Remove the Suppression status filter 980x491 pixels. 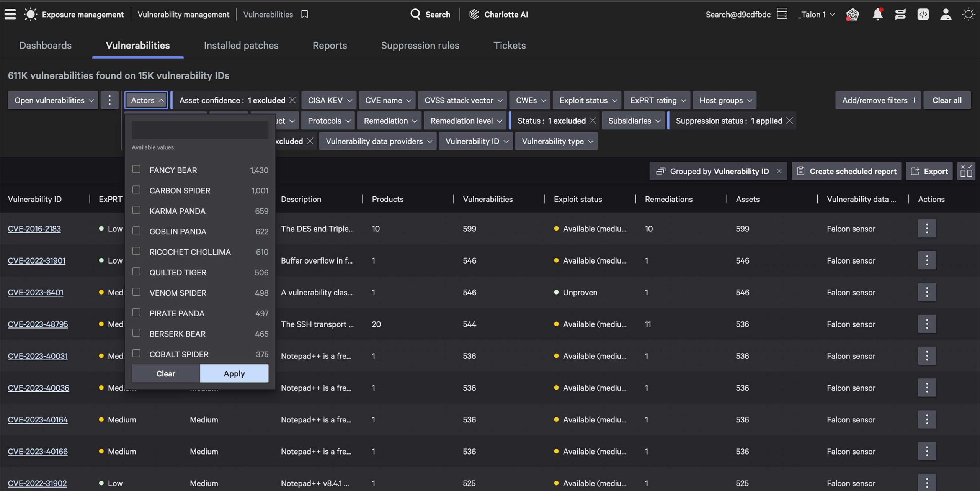(789, 121)
